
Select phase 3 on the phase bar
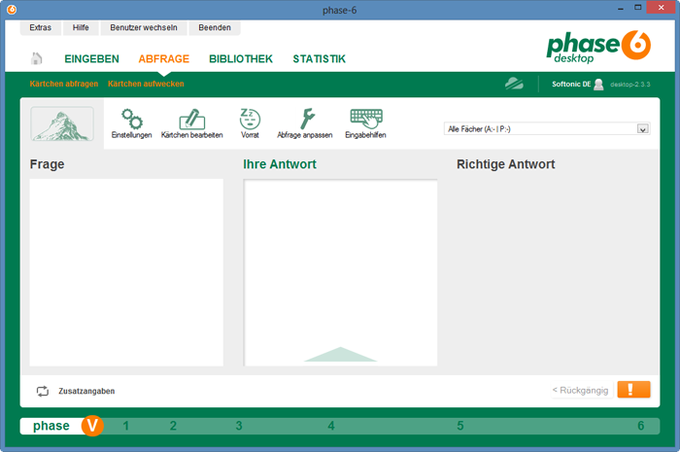tap(239, 426)
